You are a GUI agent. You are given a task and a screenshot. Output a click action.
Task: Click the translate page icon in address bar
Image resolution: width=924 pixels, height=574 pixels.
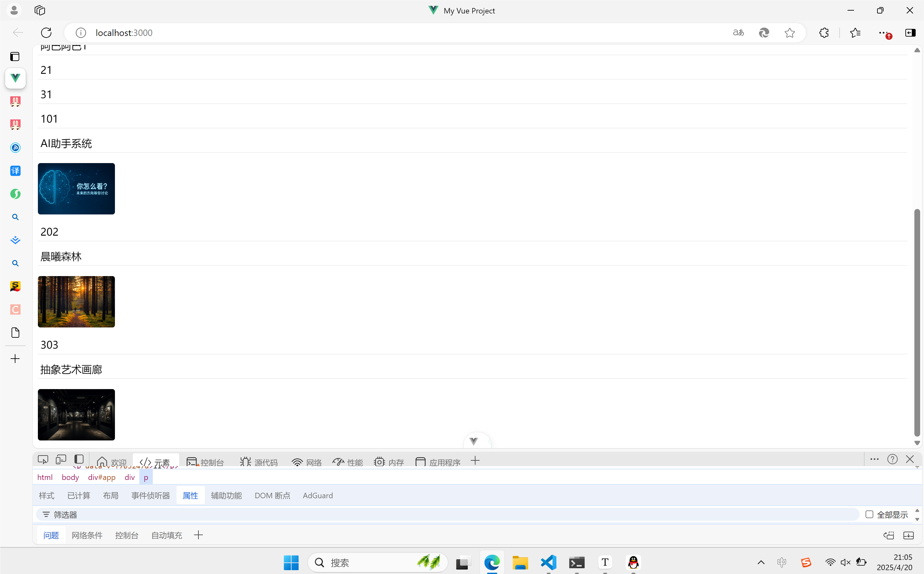point(738,33)
